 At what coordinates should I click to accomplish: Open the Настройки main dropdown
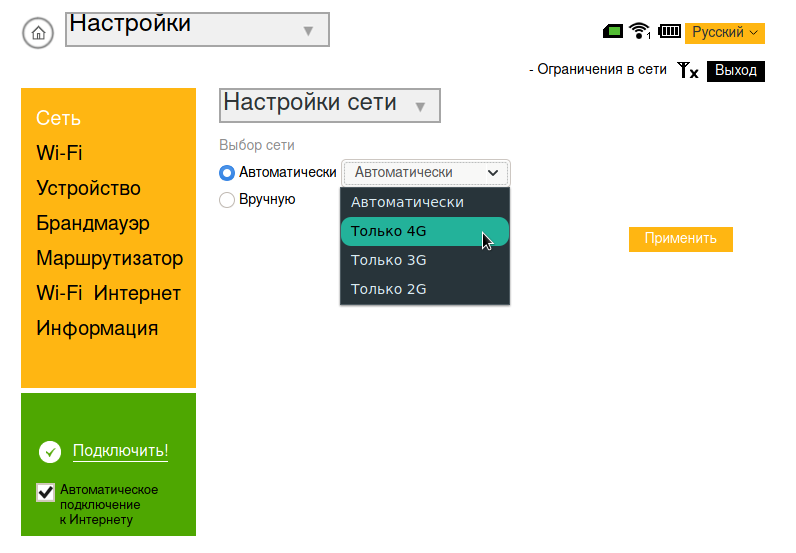(x=197, y=29)
